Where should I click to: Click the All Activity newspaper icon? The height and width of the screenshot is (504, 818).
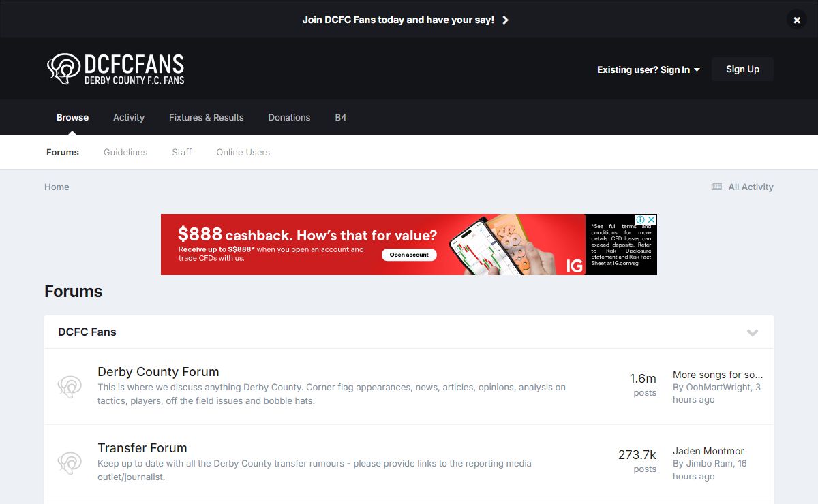coord(716,187)
